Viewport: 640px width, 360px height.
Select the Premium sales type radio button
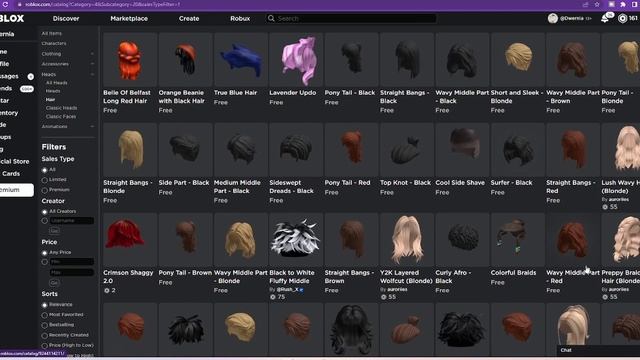44,190
